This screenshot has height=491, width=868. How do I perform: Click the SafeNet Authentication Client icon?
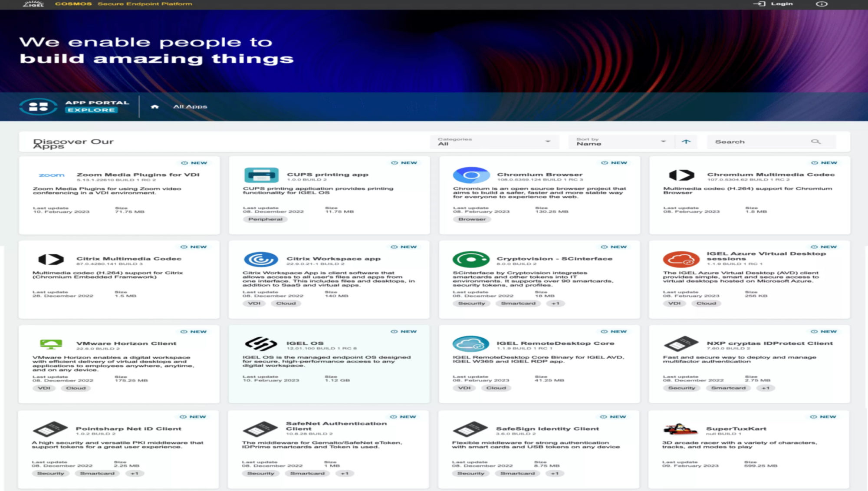(x=260, y=429)
